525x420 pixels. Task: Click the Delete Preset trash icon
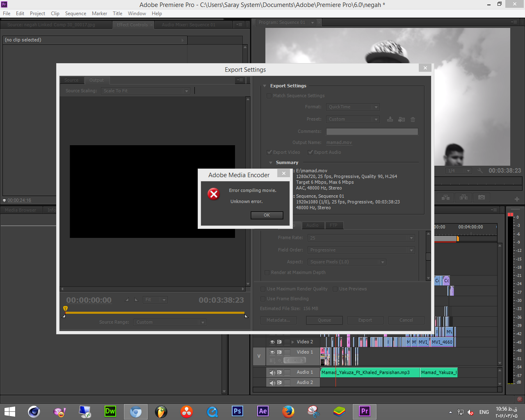tap(413, 119)
